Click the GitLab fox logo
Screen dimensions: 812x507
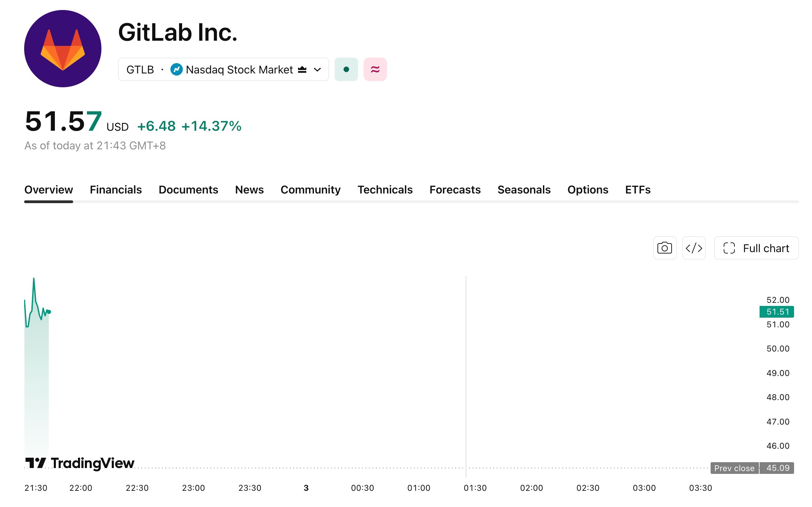click(x=62, y=49)
